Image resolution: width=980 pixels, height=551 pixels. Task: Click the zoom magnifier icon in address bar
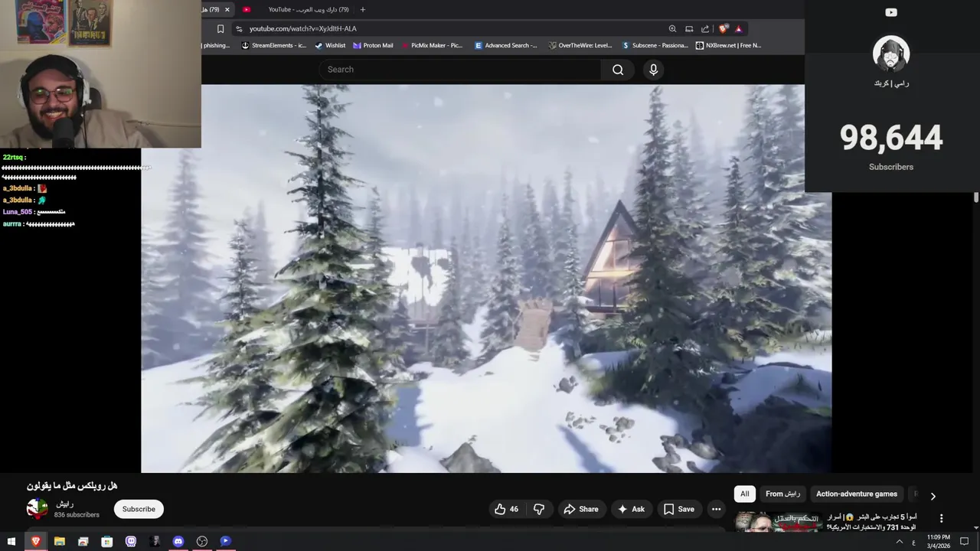(x=672, y=29)
